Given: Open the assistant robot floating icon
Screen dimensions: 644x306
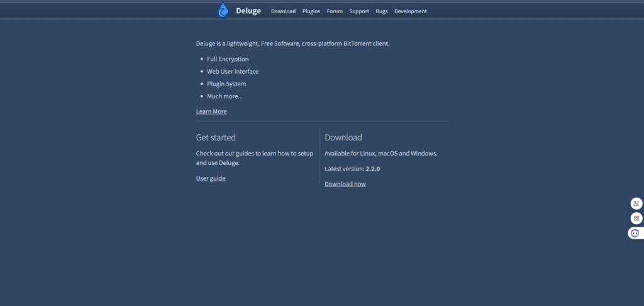Looking at the screenshot, I should coord(635,233).
